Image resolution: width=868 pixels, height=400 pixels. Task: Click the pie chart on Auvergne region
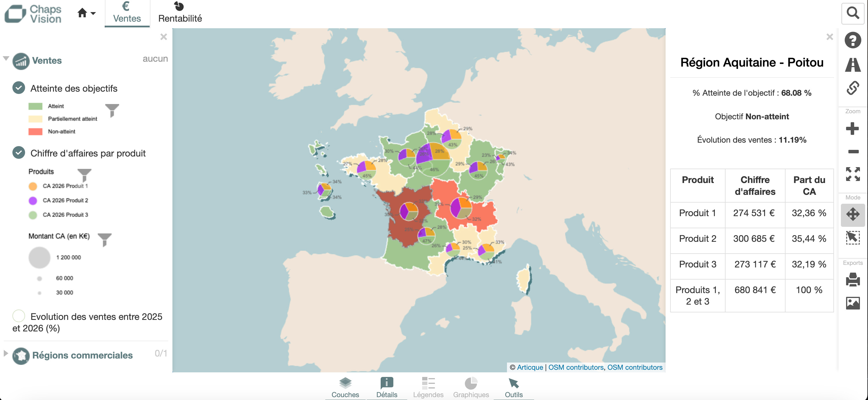[x=461, y=208]
